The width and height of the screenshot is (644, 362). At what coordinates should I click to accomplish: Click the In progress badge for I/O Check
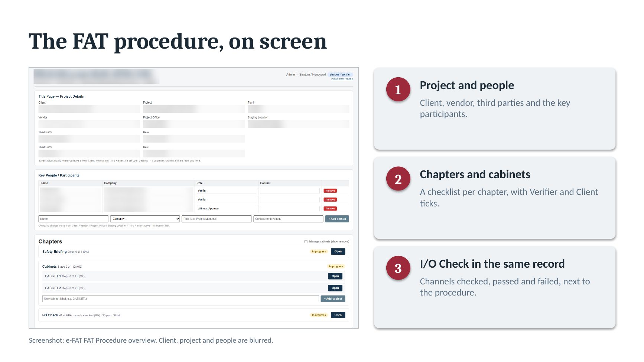(319, 315)
